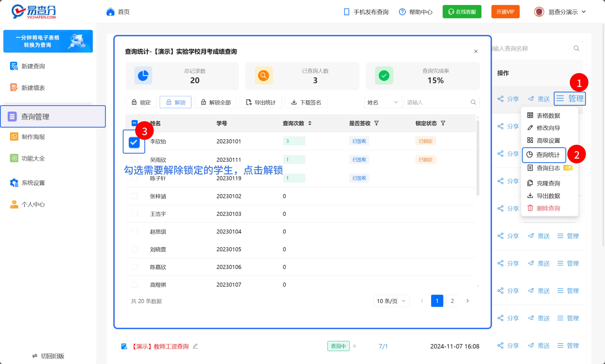This screenshot has width=605, height=364.
Task: Open the filter icon on 是否签收 column
Action: coord(376,123)
